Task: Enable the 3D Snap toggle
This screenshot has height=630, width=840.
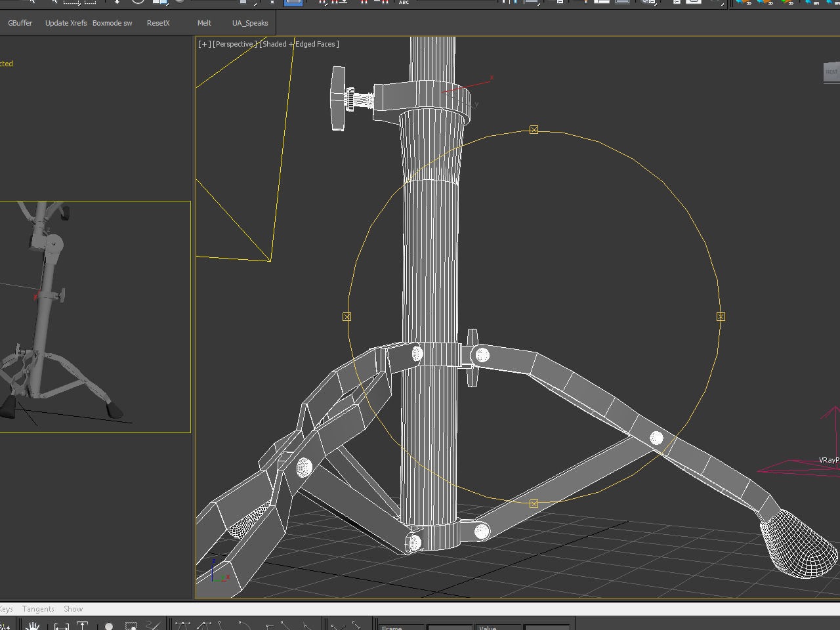Action: pyautogui.click(x=322, y=3)
